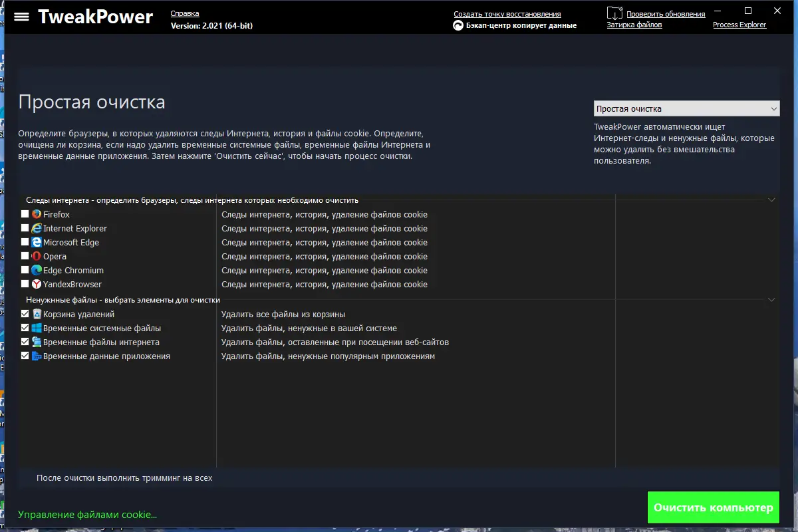The image size is (798, 532).
Task: Click the Очистить компьютер button
Action: coord(714,507)
